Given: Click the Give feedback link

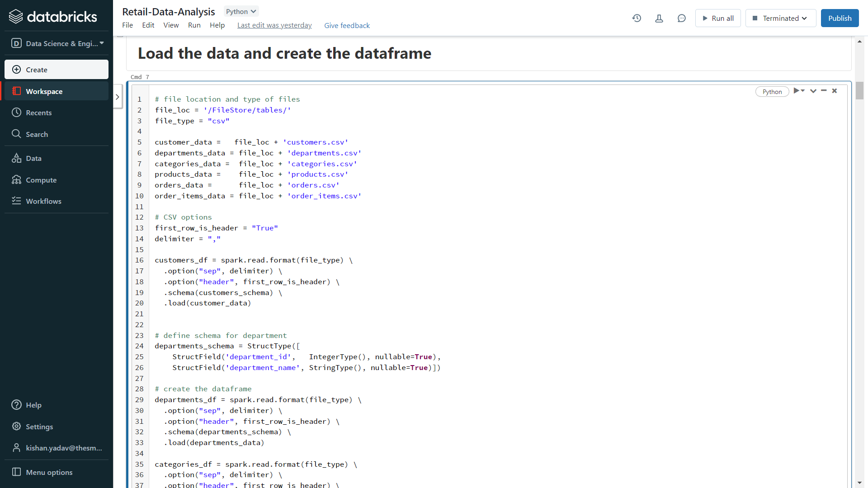Looking at the screenshot, I should pos(347,25).
